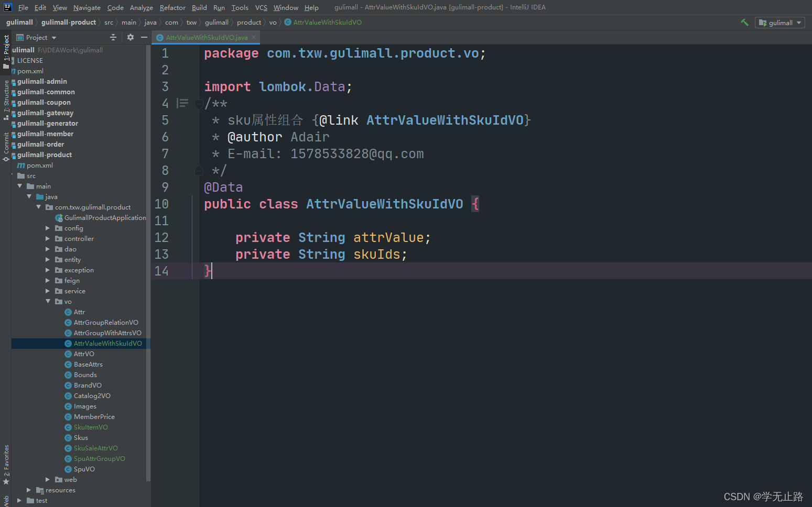Expand the controller package
Viewport: 812px width, 507px height.
point(48,238)
